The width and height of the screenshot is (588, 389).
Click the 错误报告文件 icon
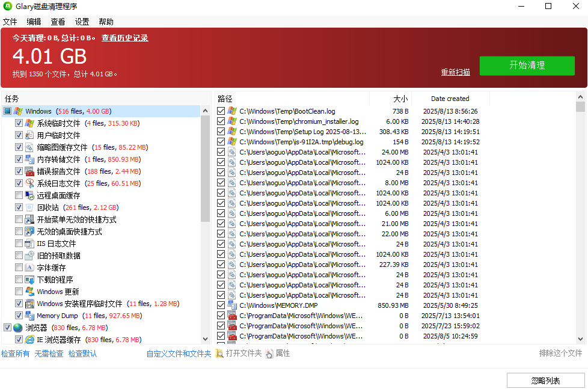29,171
